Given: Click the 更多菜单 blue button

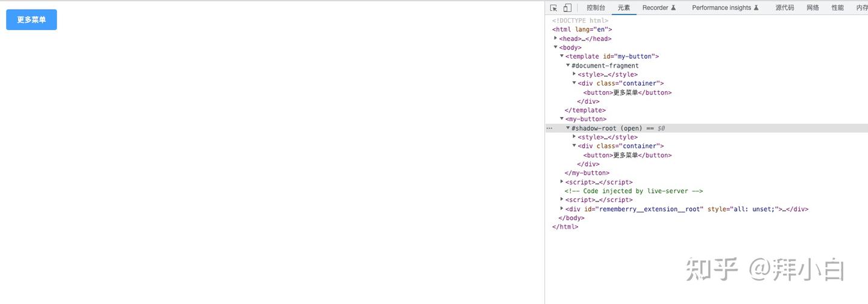Looking at the screenshot, I should click(31, 20).
